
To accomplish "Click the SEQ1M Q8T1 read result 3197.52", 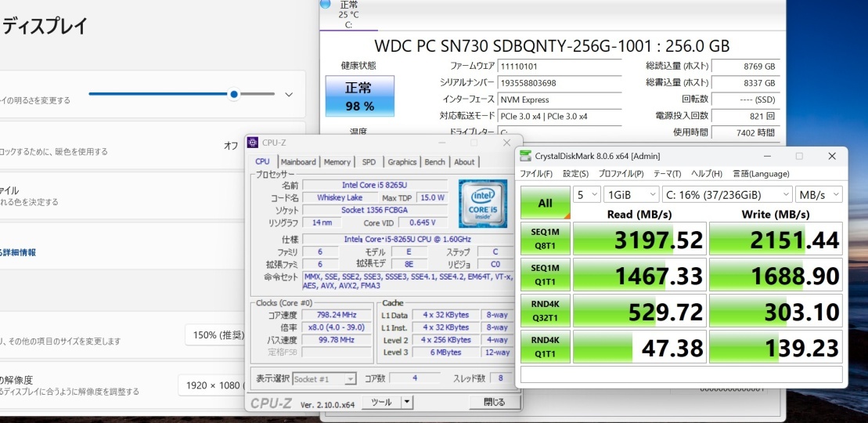I will (640, 239).
